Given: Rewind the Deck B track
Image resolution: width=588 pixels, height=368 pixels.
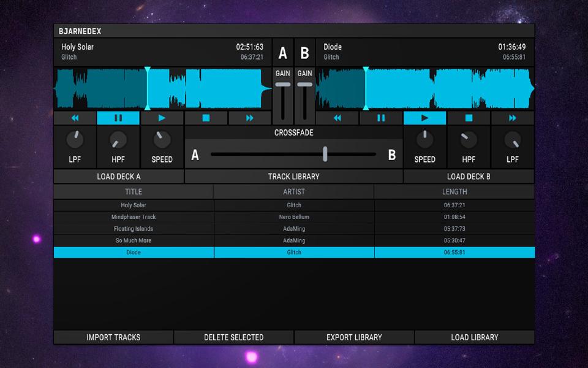Looking at the screenshot, I should coord(337,118).
